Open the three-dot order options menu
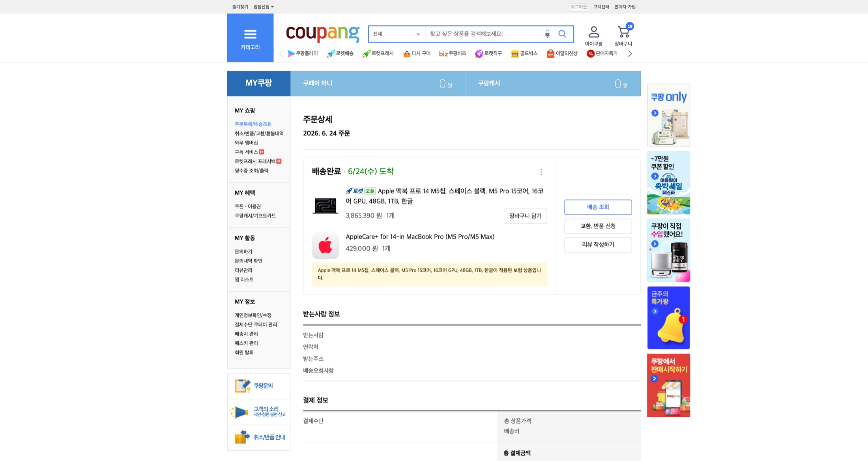This screenshot has width=868, height=461. [x=541, y=172]
